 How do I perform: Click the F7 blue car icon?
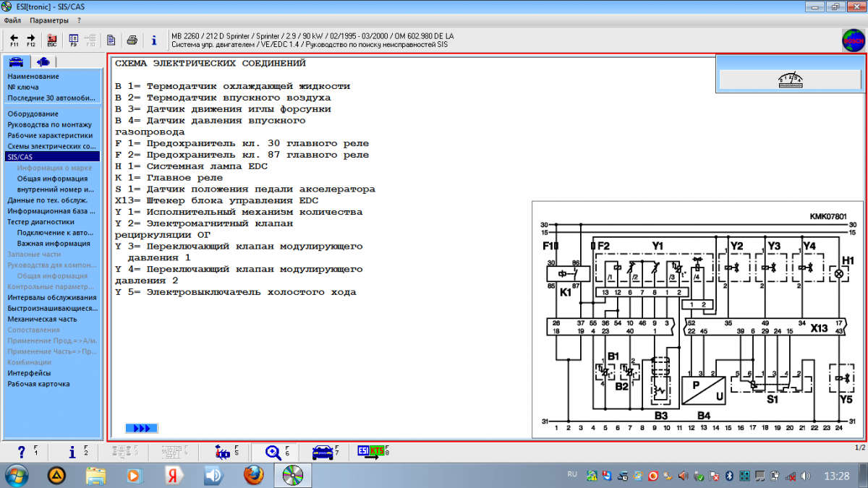[x=326, y=453]
